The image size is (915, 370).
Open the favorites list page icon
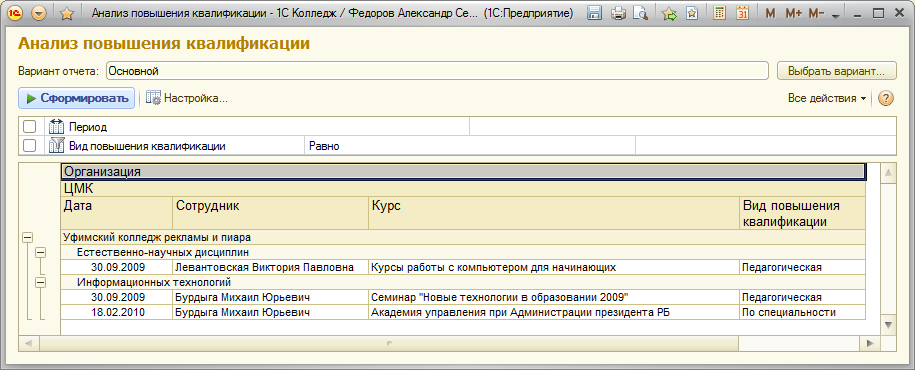click(x=692, y=13)
